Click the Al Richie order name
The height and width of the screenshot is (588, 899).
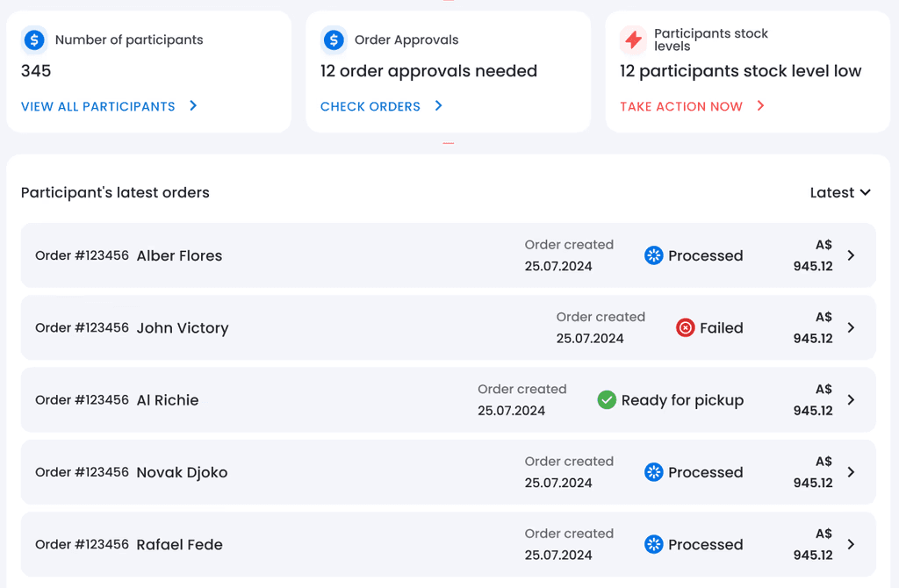[x=168, y=400]
